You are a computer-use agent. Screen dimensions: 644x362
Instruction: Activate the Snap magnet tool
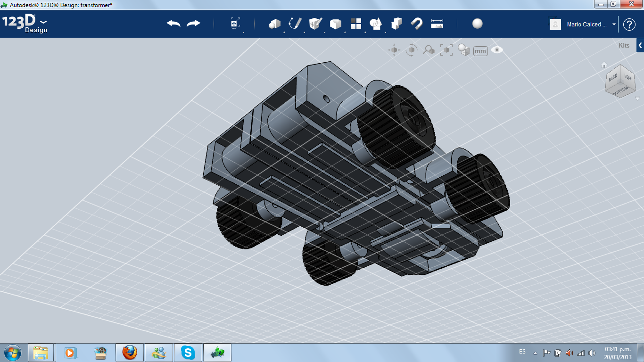click(x=417, y=24)
